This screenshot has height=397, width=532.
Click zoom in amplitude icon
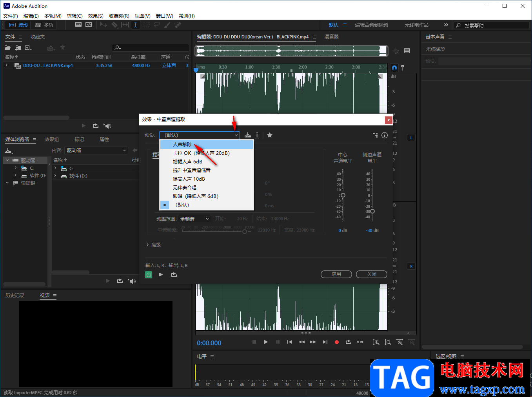click(376, 342)
